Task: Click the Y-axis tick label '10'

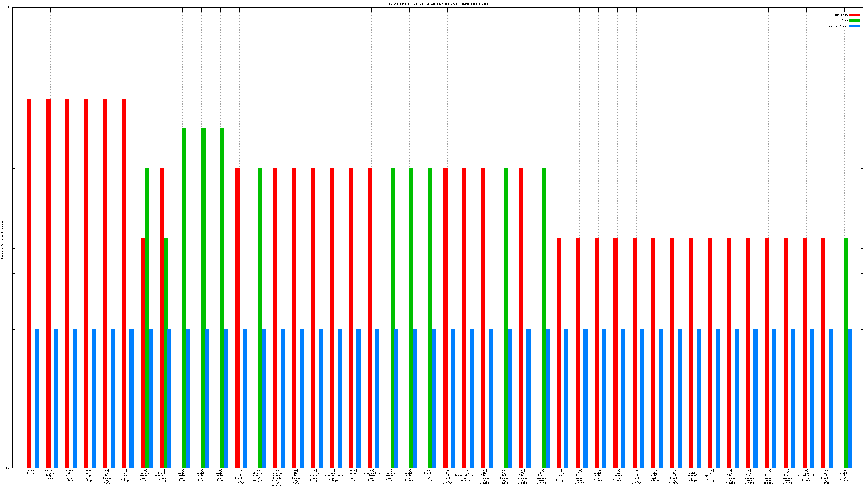Action: point(9,7)
